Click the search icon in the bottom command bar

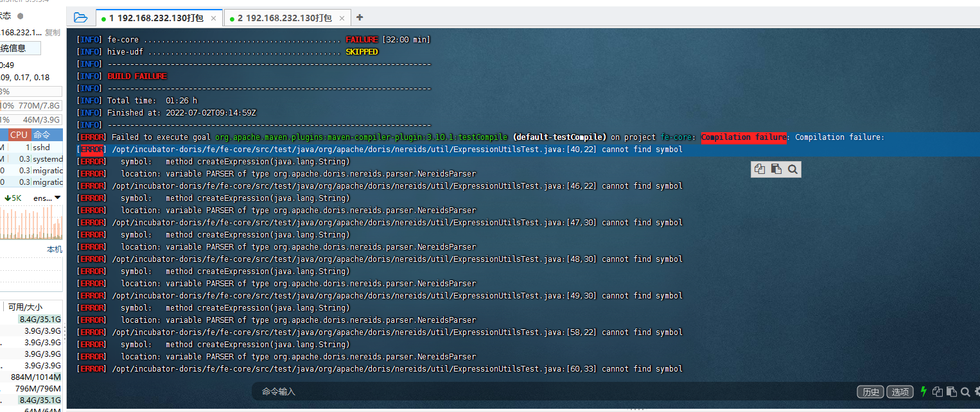[x=965, y=391]
